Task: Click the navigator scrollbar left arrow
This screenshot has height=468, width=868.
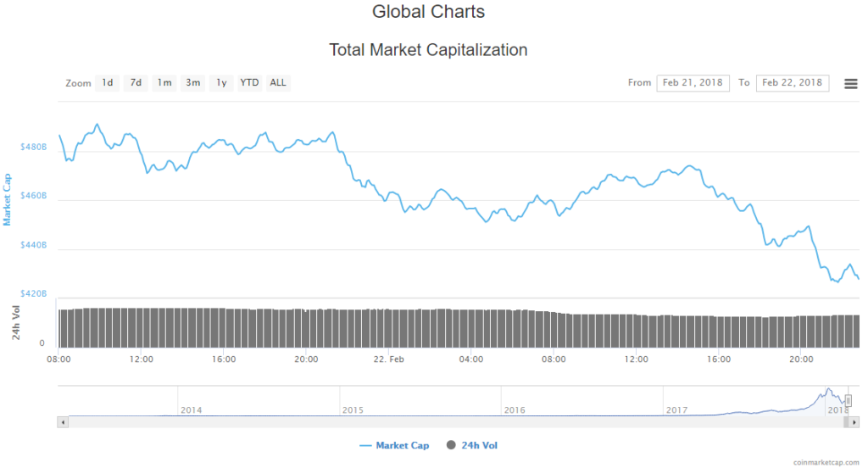Action: click(62, 421)
